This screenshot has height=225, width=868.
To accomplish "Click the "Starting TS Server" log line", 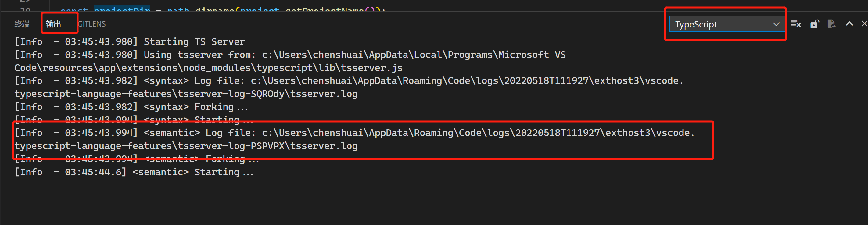I will coord(194,42).
